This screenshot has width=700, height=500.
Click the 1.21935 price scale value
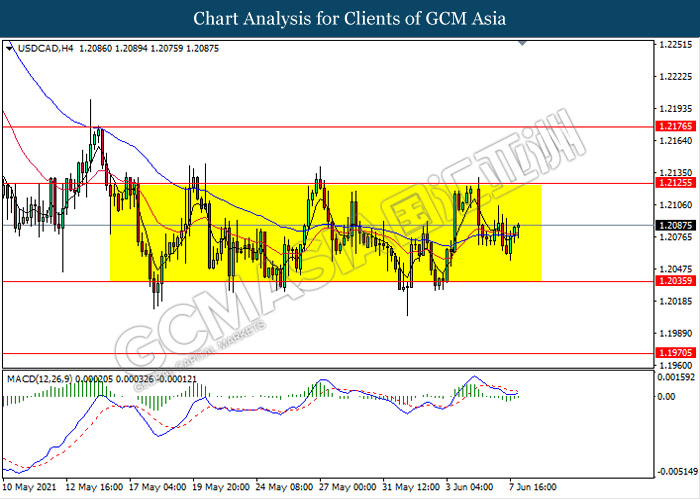(676, 108)
